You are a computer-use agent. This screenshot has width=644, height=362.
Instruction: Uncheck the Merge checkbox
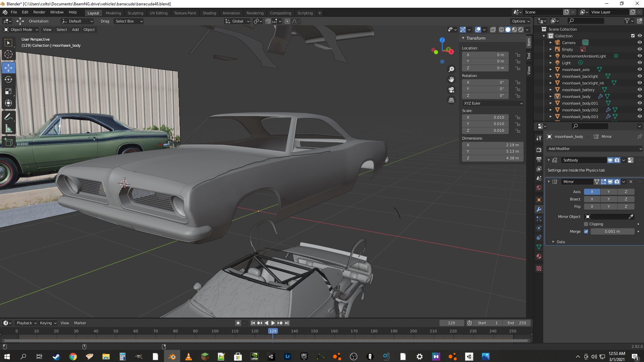coord(586,231)
